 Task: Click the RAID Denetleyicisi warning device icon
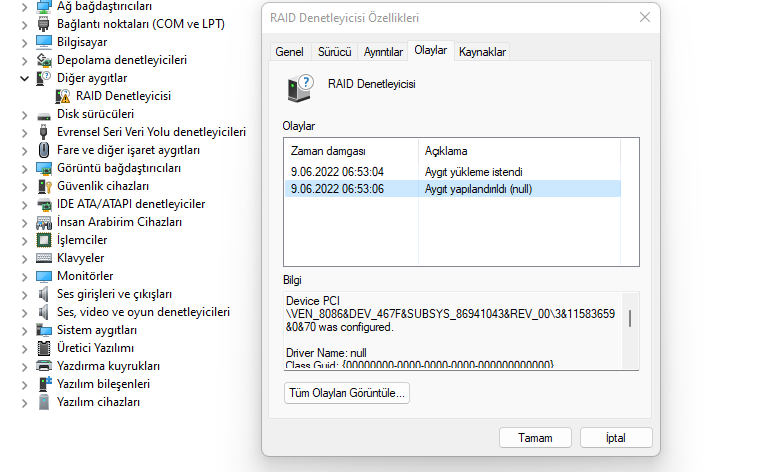pos(63,96)
